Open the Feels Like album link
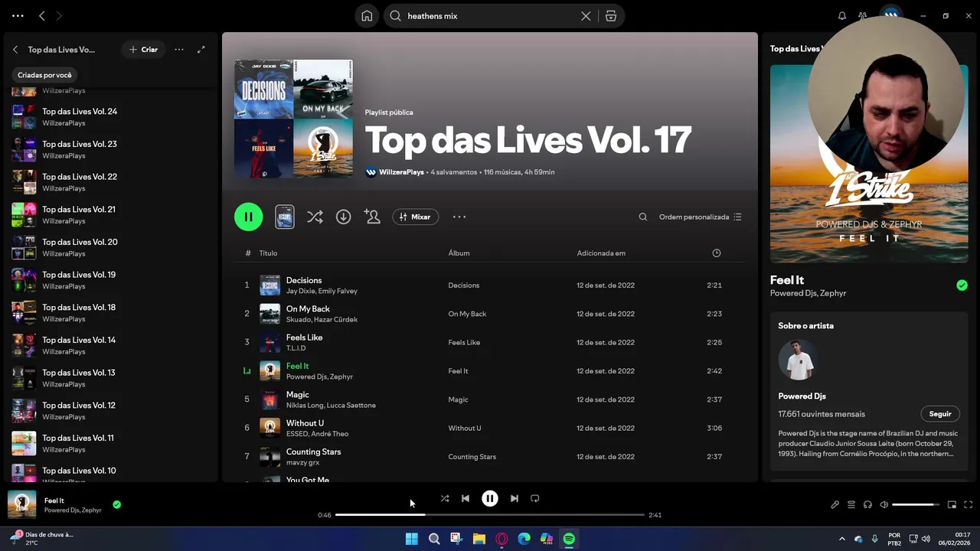This screenshot has height=551, width=980. (x=464, y=342)
